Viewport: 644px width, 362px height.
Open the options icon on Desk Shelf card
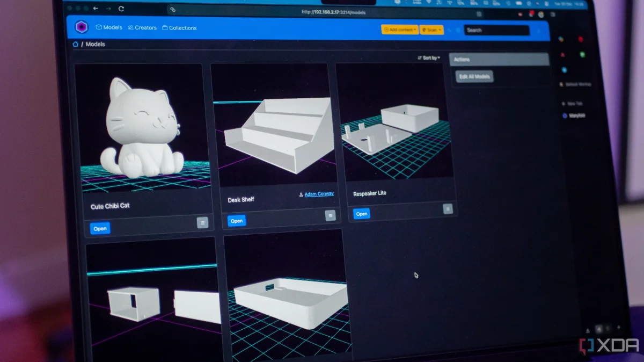(330, 215)
